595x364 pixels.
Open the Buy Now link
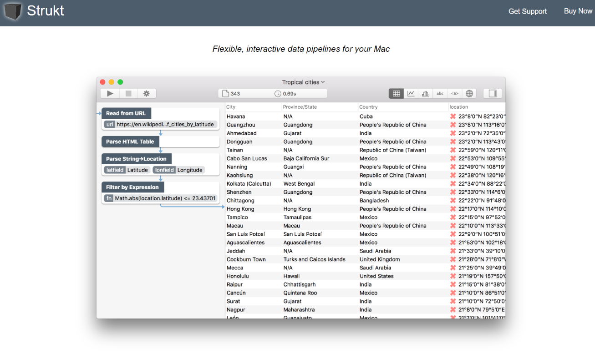click(578, 11)
